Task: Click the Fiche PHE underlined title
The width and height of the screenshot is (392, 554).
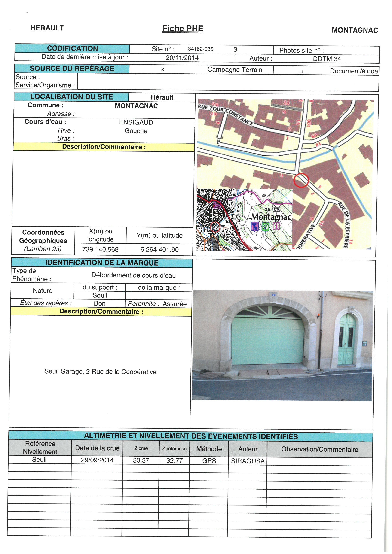Action: click(x=182, y=28)
